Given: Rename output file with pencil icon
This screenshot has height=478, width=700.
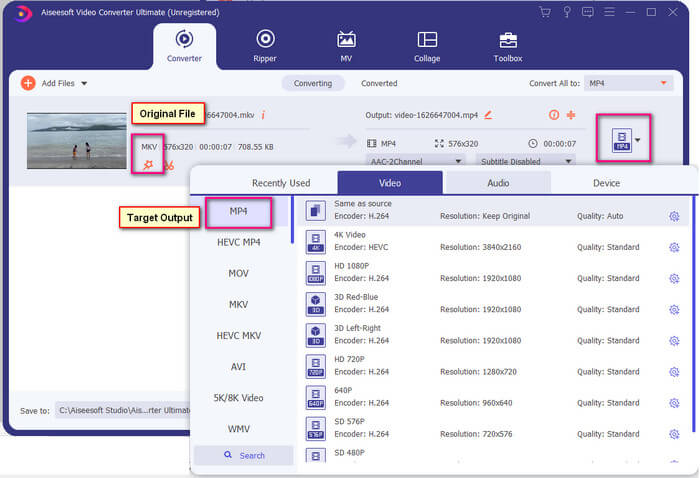Looking at the screenshot, I should click(489, 116).
